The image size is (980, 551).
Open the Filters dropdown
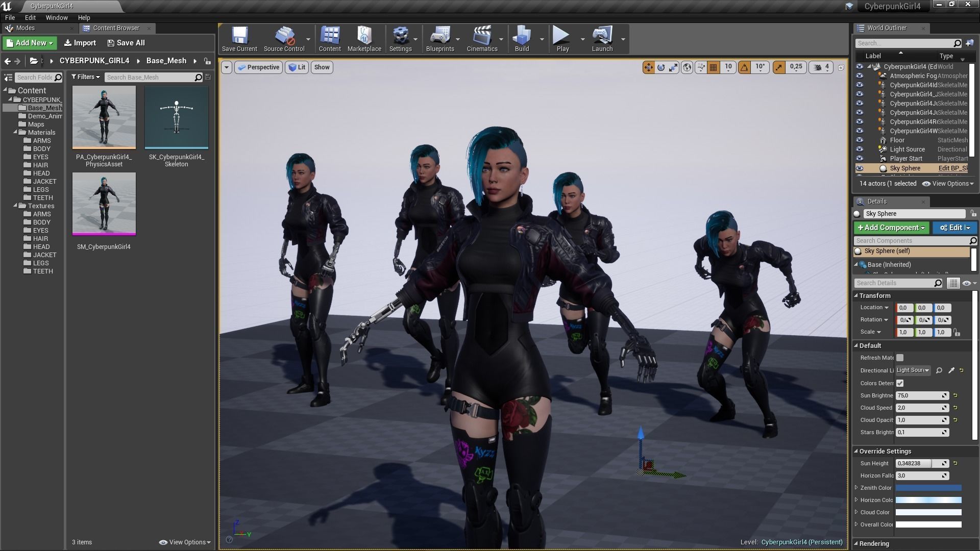tap(85, 77)
